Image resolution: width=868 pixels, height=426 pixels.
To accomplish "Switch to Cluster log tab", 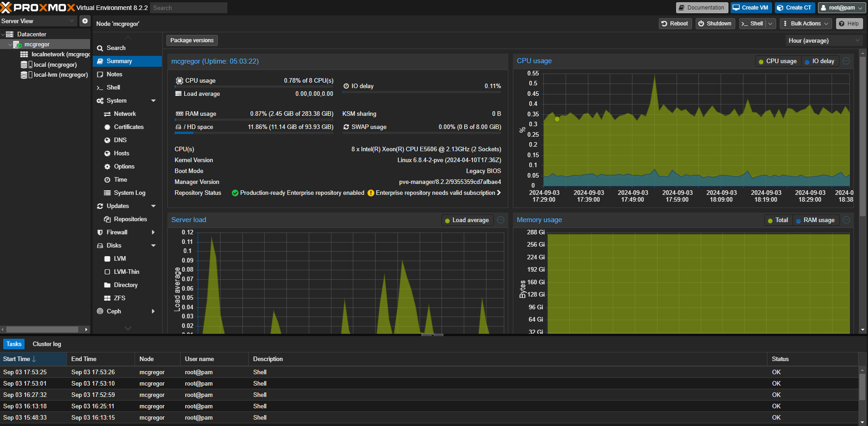I will [47, 344].
